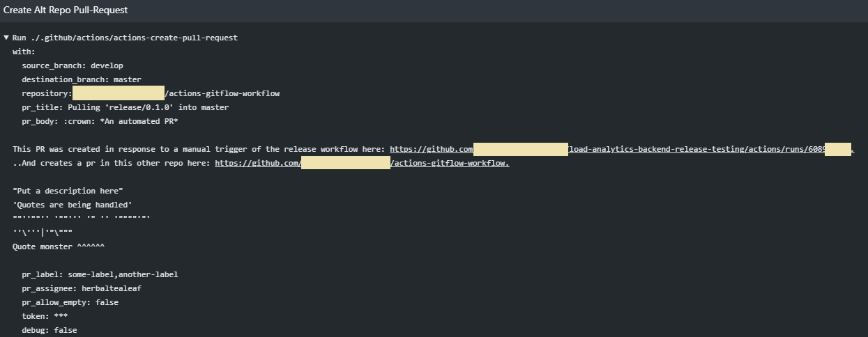Select the 'destination_branch: master' line
This screenshot has width=868, height=337.
pos(82,79)
